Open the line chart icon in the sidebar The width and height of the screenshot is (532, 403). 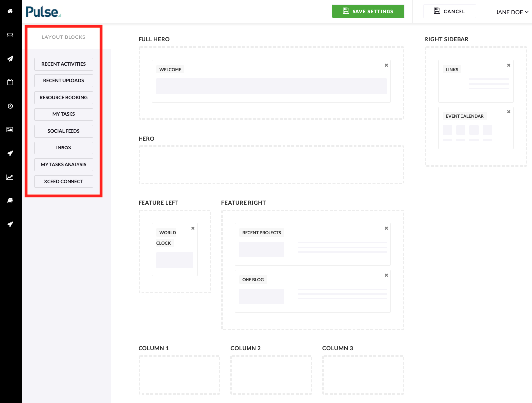click(x=10, y=177)
